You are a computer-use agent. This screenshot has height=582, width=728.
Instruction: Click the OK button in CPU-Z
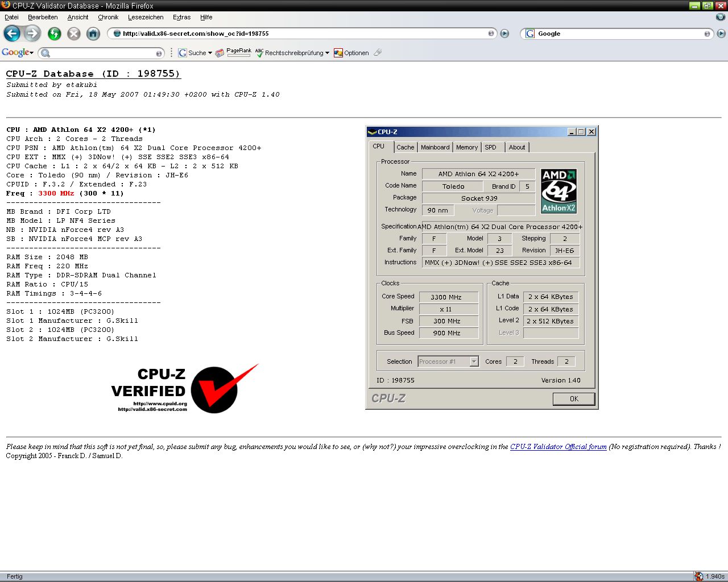(574, 399)
